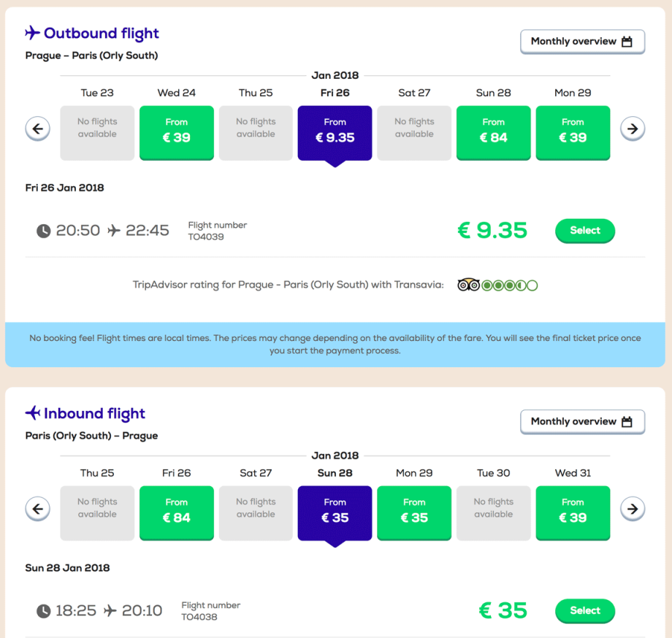
Task: Click the Outbound flight airplane icon
Action: [x=32, y=33]
